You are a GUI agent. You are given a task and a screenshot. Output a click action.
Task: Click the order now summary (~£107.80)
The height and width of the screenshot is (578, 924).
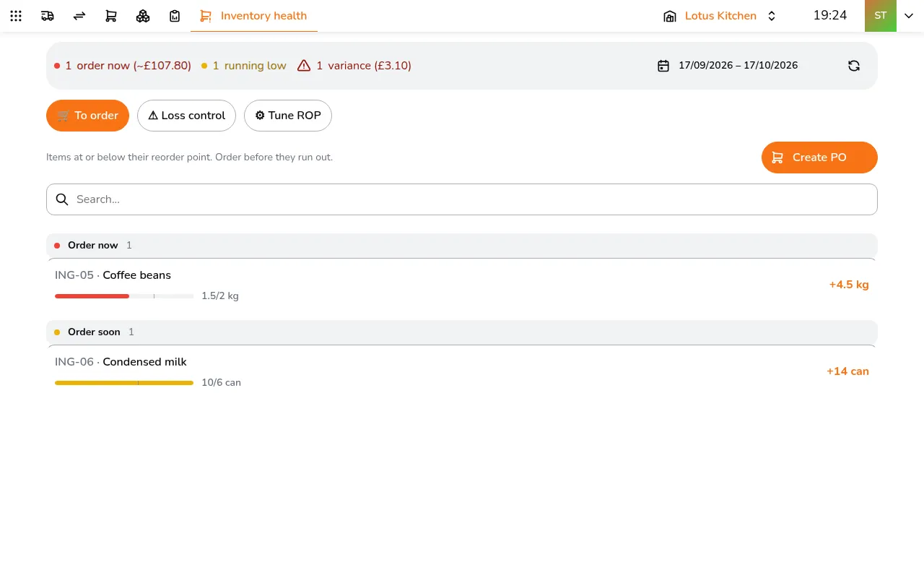click(123, 66)
